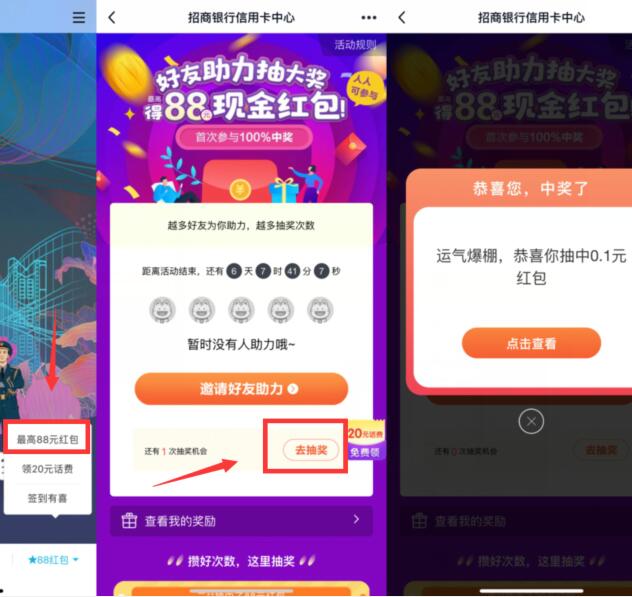Select 领20元话费 menu entry
The image size is (632, 597).
pyautogui.click(x=47, y=469)
